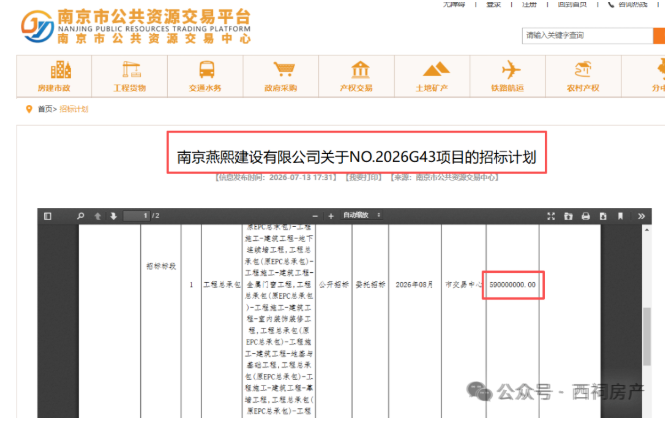This screenshot has width=665, height=424.
Task: Open the 自动缩放 zoom dropdown
Action: click(x=361, y=215)
